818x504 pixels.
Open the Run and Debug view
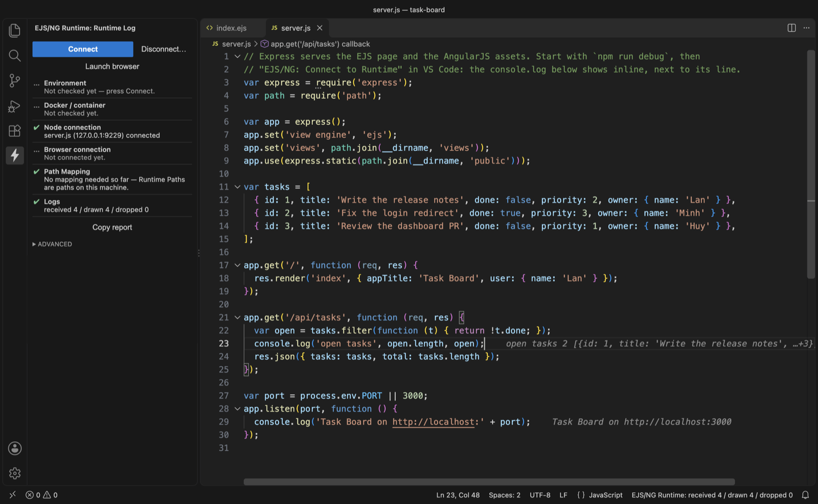coord(15,106)
